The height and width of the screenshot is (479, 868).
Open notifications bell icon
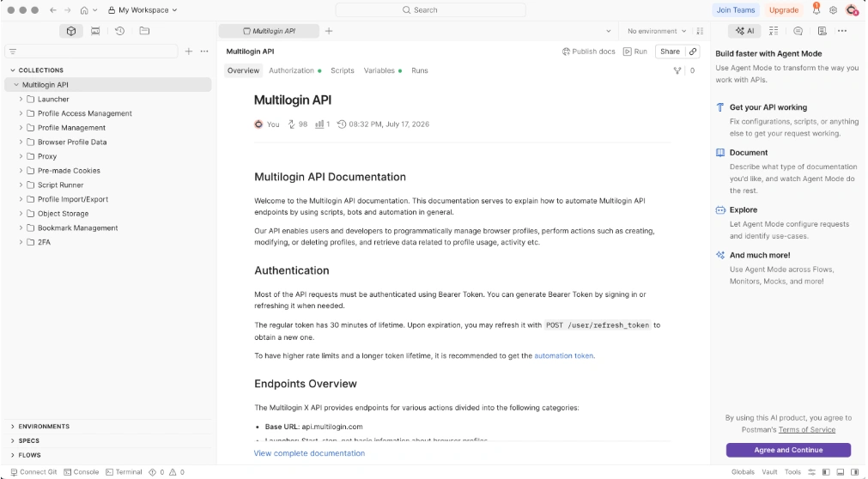point(816,9)
